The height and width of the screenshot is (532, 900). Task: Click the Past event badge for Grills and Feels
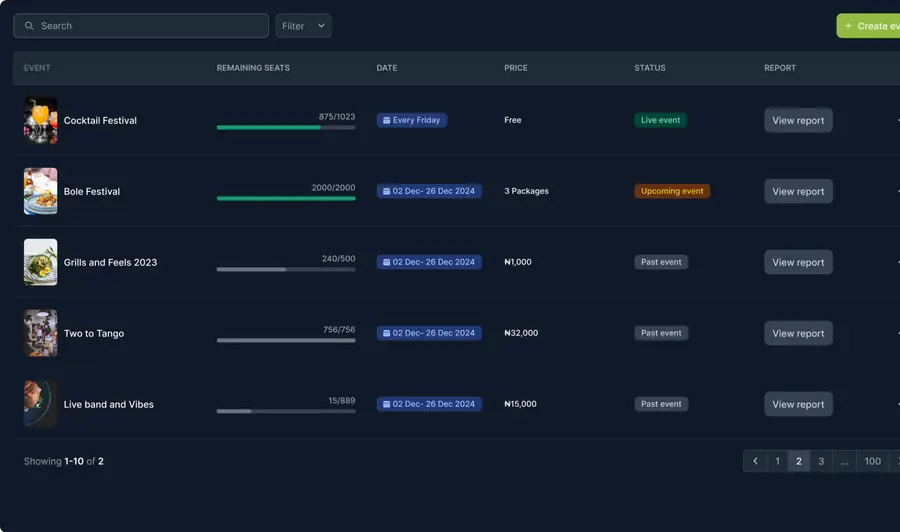coord(661,262)
